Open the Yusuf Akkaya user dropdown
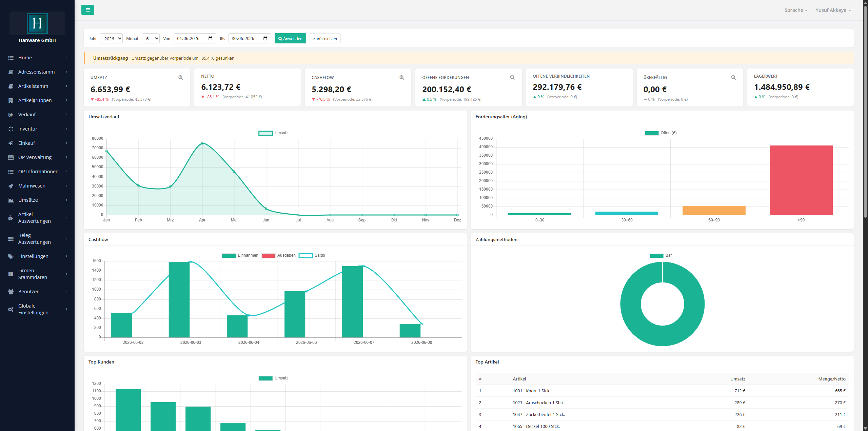This screenshot has height=431, width=868. click(833, 10)
